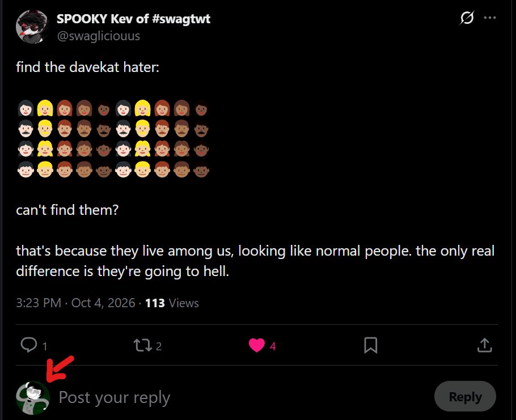Click the display name SPOOKY Kev of #swagtwt
This screenshot has width=516, height=420.
click(x=133, y=19)
